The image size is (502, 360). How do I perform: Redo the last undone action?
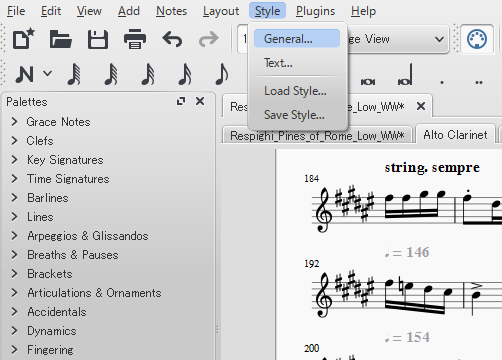pos(209,39)
